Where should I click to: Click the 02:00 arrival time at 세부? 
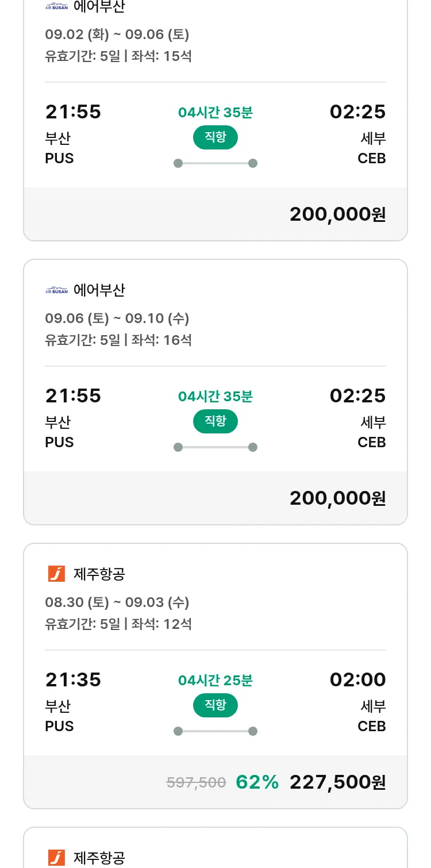click(357, 679)
